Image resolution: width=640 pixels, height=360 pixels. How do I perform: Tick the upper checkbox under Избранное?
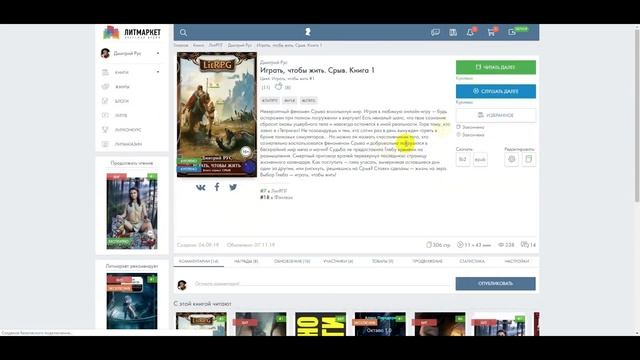(458, 127)
